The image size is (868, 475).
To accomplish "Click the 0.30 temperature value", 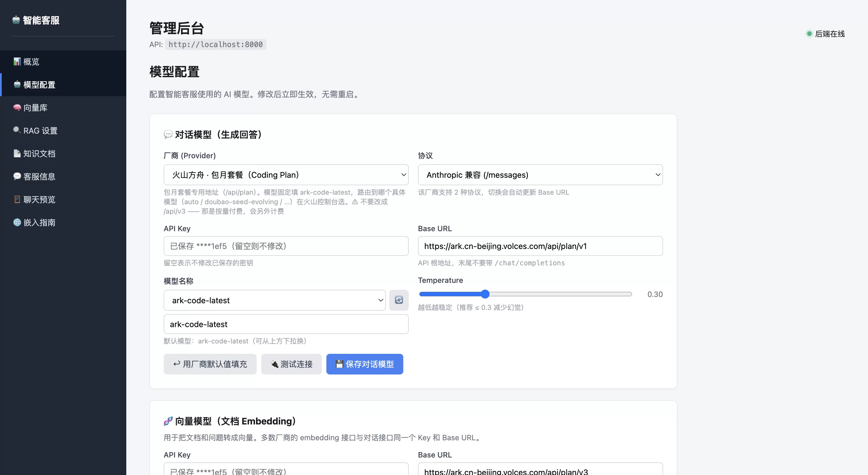I will [x=655, y=294].
